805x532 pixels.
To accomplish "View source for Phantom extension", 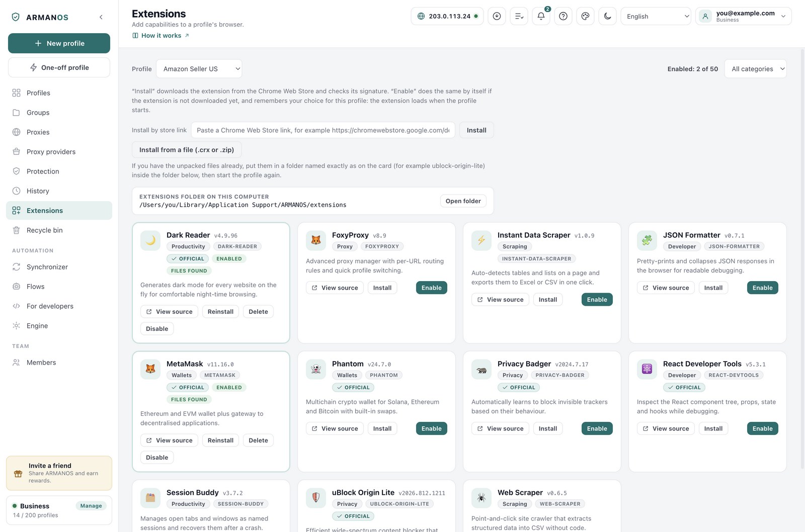I will (x=335, y=428).
